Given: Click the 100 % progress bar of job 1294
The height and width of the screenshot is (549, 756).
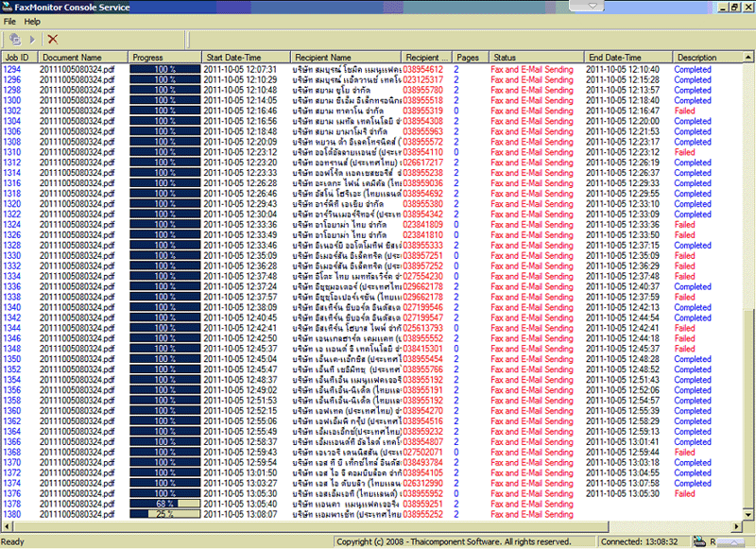Looking at the screenshot, I should coord(164,69).
